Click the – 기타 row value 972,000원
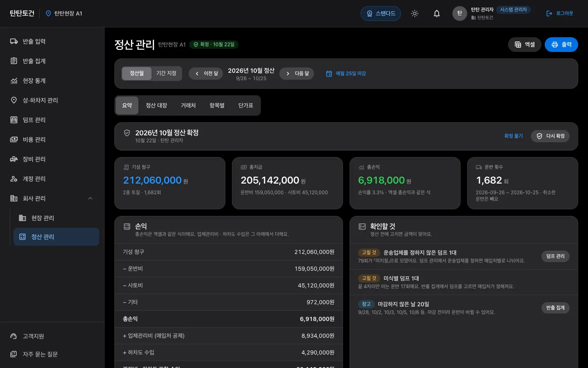 [x=321, y=302]
